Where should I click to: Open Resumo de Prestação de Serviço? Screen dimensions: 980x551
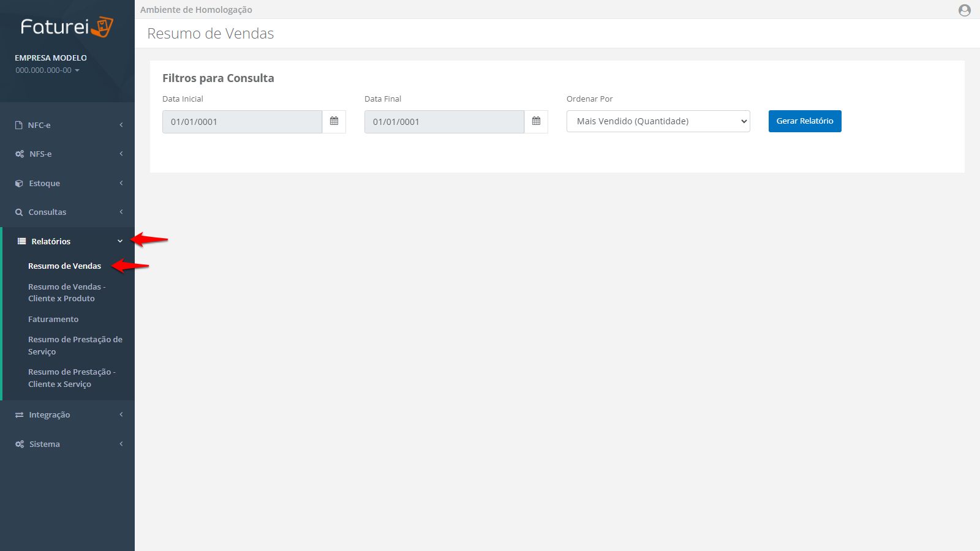tap(75, 345)
